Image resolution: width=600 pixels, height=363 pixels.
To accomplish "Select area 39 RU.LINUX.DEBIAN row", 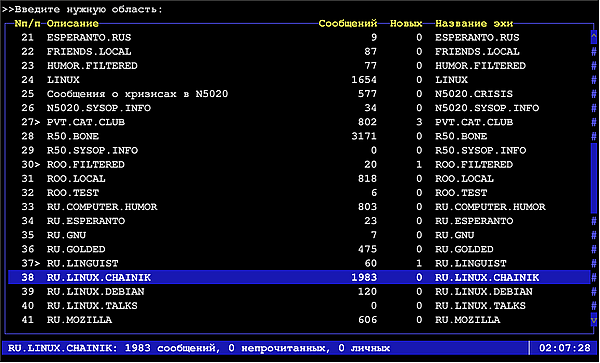I will (x=299, y=292).
